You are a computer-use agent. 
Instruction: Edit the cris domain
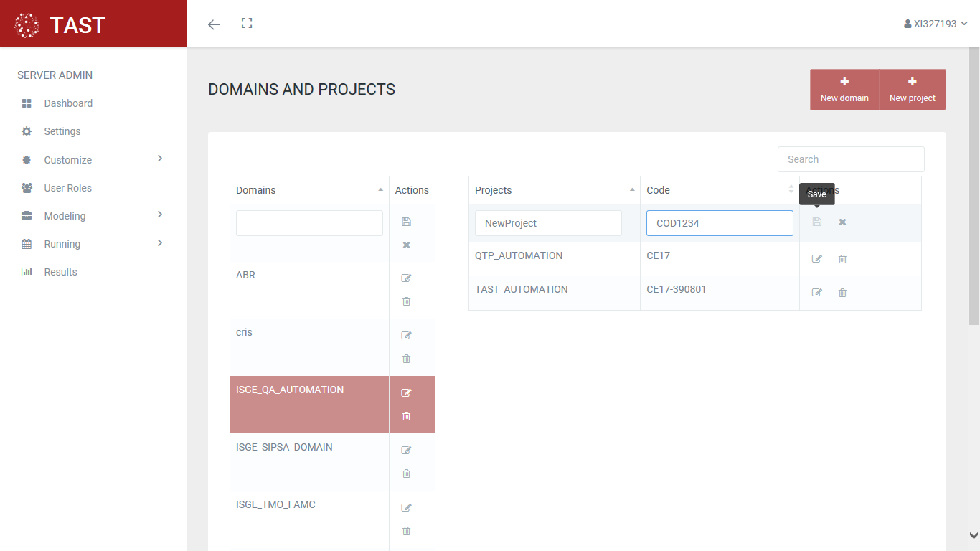[406, 335]
